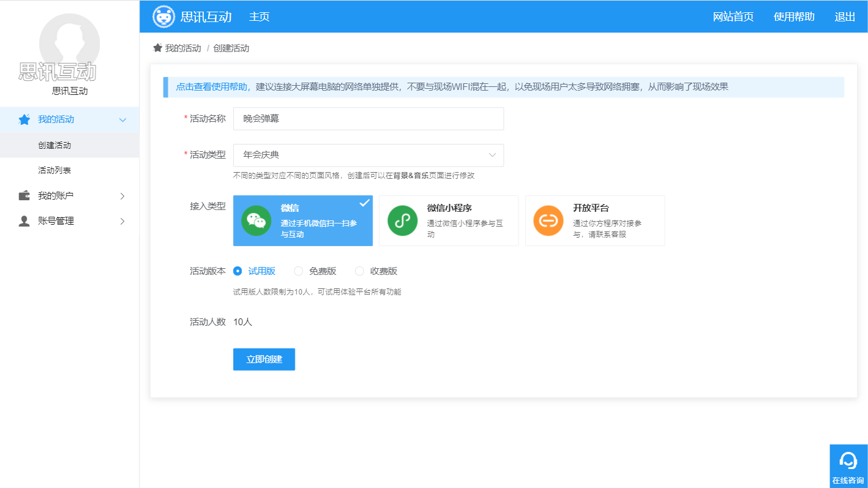Select 收费版 radio button
Screen dimensions: 868x488
(359, 271)
